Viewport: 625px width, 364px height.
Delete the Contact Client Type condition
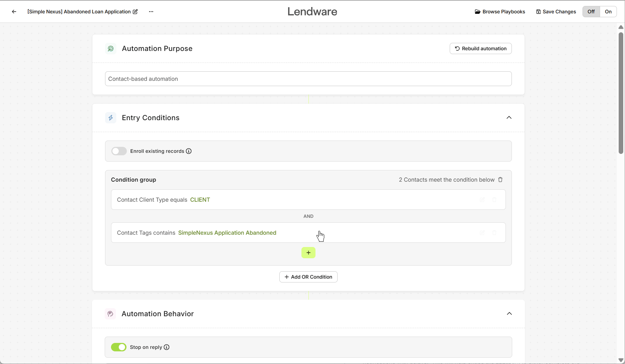[x=494, y=200]
